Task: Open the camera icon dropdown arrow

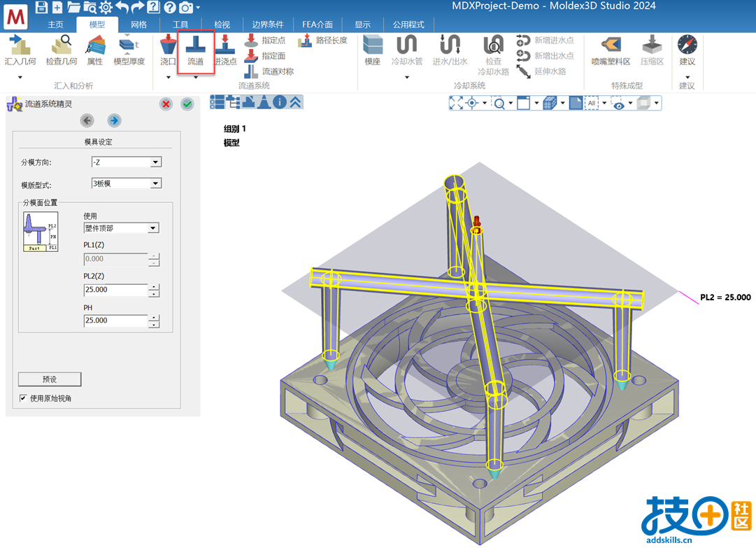Action: pyautogui.click(x=198, y=8)
